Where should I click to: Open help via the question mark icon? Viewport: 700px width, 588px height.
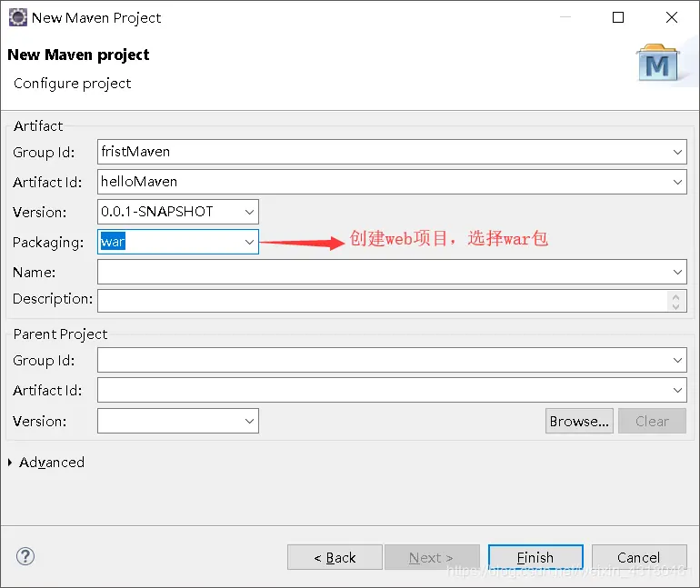point(25,556)
